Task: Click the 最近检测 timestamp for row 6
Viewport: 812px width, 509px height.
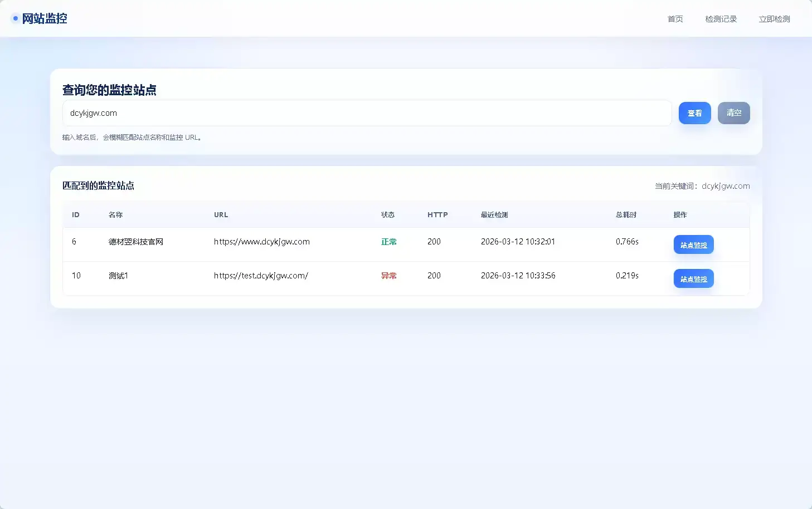Action: [517, 242]
